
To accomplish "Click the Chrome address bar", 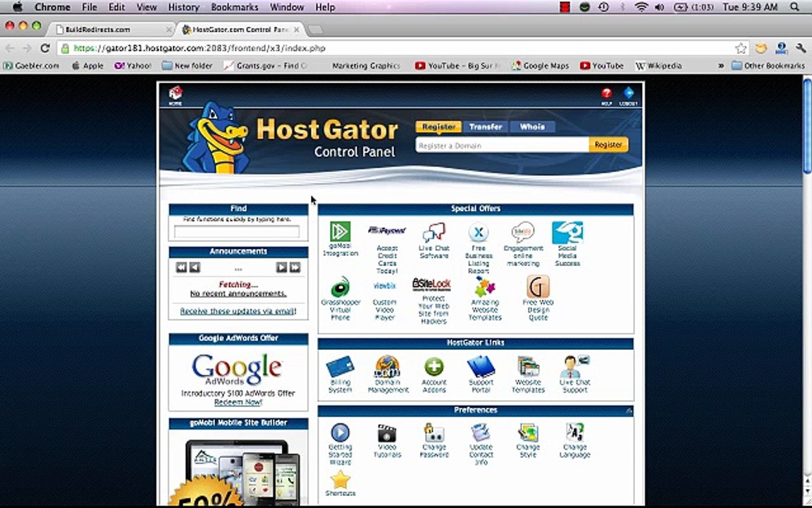I will [x=399, y=48].
